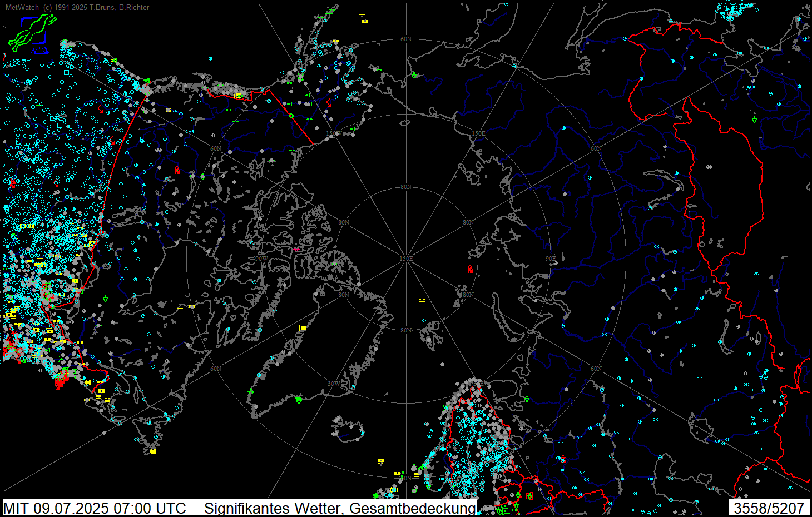Select yellow fog symbol just north of Svalbard
This screenshot has width=812, height=517.
click(x=422, y=300)
